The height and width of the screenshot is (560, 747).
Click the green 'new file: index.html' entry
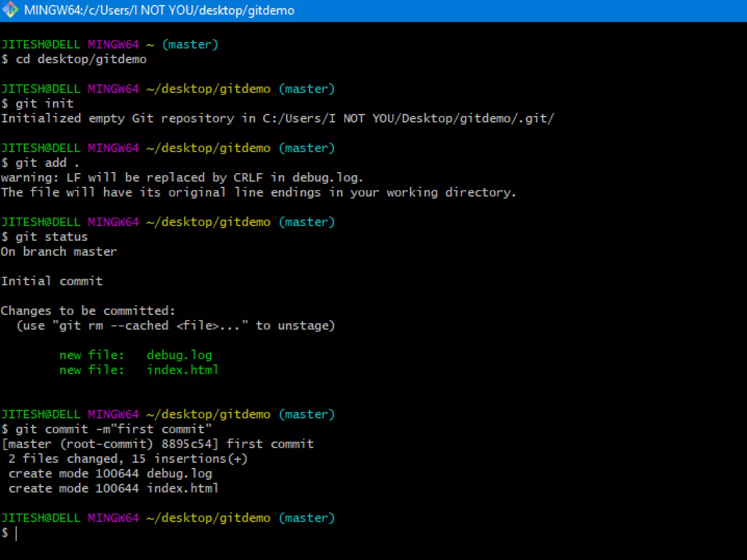[139, 370]
